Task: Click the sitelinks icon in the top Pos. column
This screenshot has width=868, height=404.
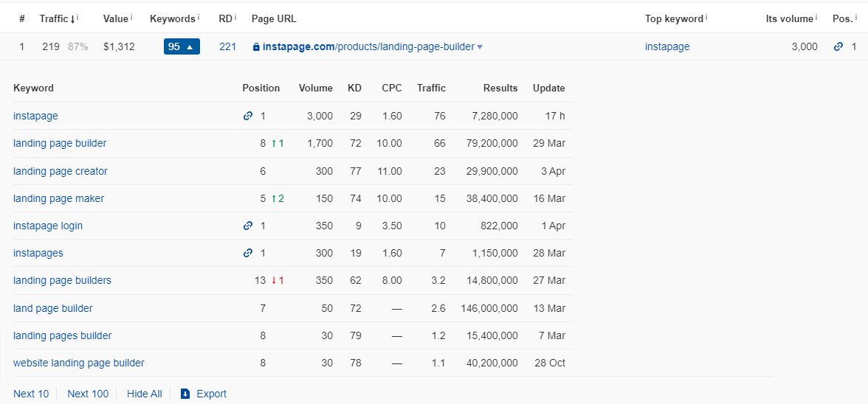Action: [x=838, y=47]
